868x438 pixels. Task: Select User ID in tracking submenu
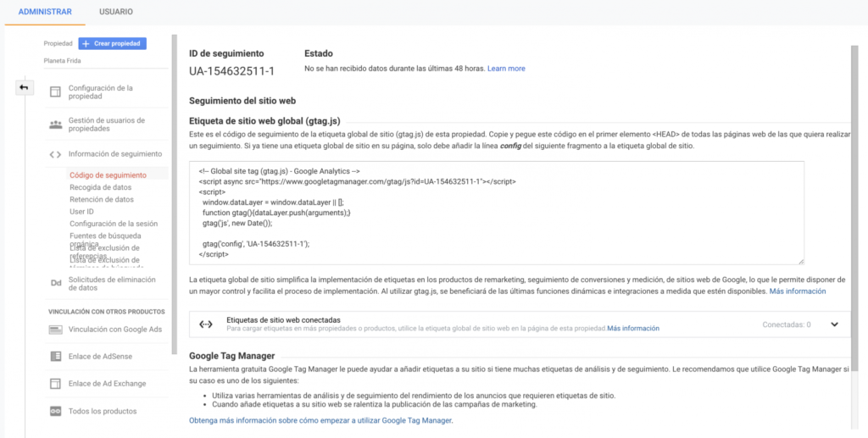(x=81, y=212)
